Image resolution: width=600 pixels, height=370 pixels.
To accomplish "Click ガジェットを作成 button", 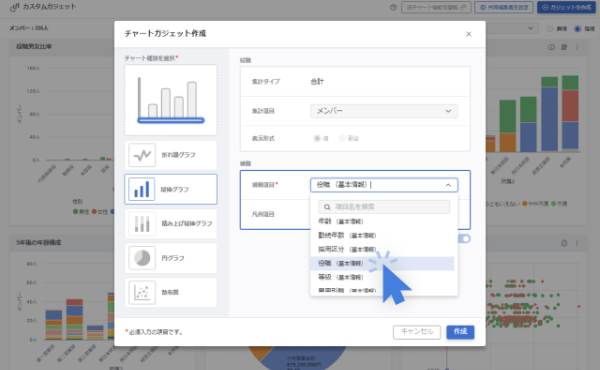I will [566, 7].
